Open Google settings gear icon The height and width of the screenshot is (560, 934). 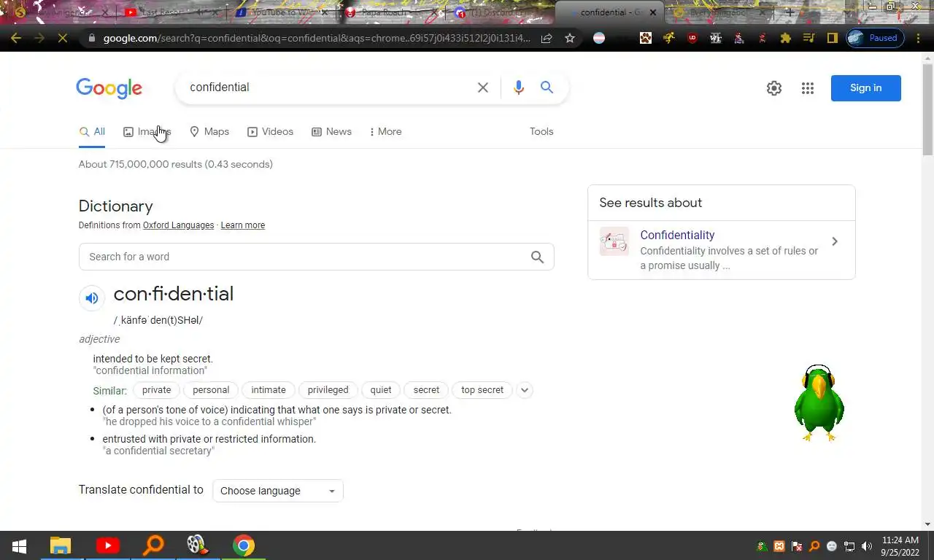click(774, 88)
